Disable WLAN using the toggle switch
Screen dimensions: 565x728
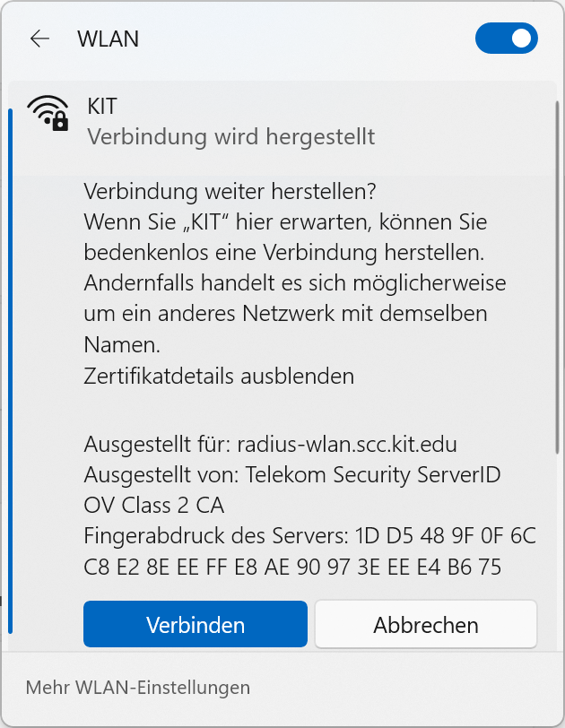pos(506,39)
